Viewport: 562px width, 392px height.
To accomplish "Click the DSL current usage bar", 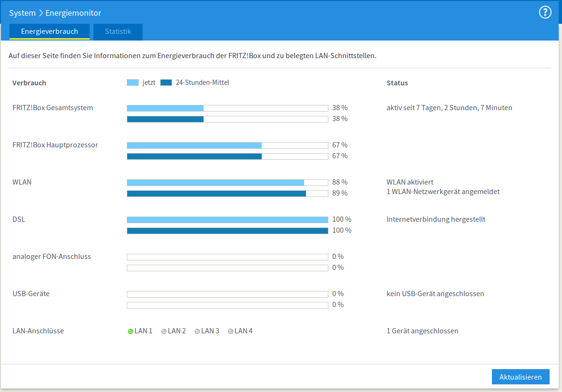I will tap(227, 219).
